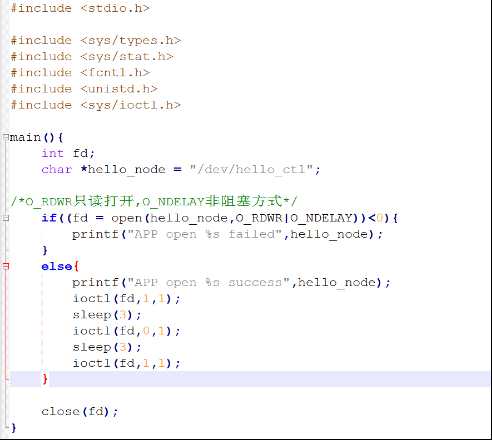This screenshot has height=440, width=492.
Task: Click the main() function name
Action: (26, 137)
